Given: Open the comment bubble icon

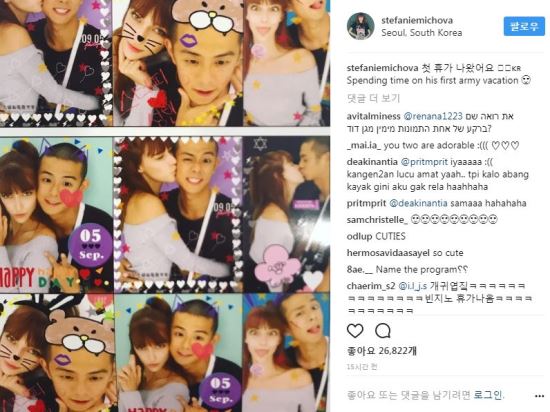Looking at the screenshot, I should [x=383, y=331].
